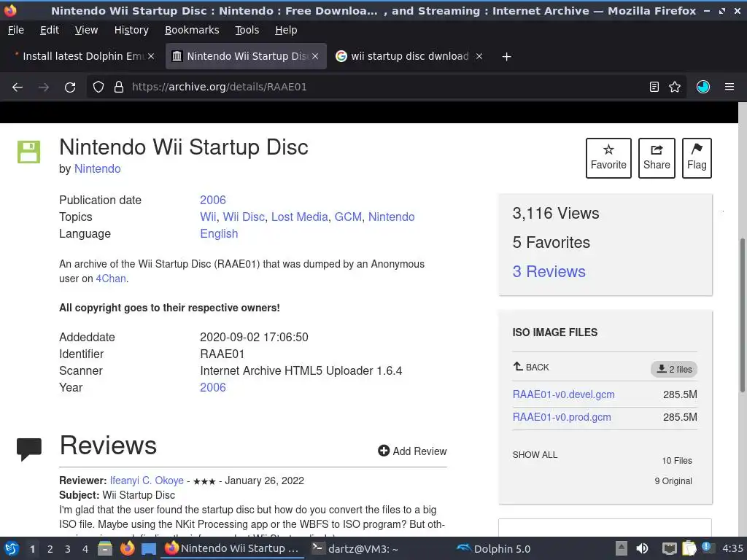
Task: Toggle reader view icon in address bar
Action: point(654,87)
